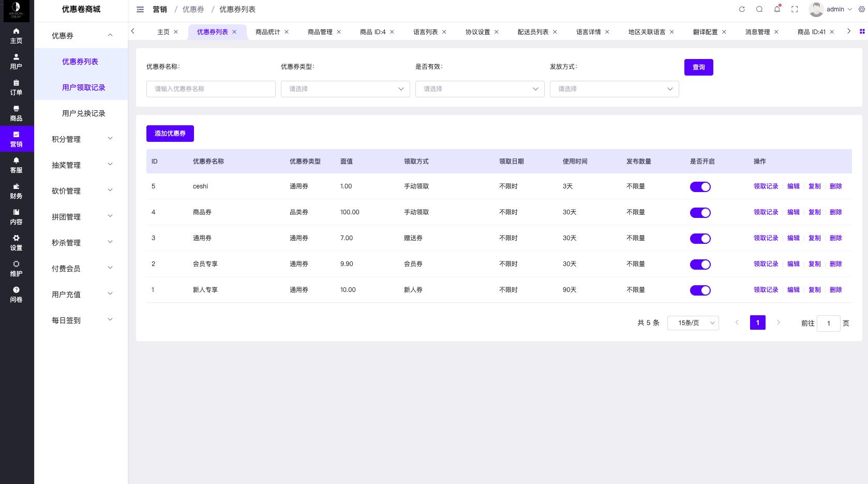This screenshot has height=484, width=868.
Task: Close the 商品统计 tab
Action: click(287, 32)
